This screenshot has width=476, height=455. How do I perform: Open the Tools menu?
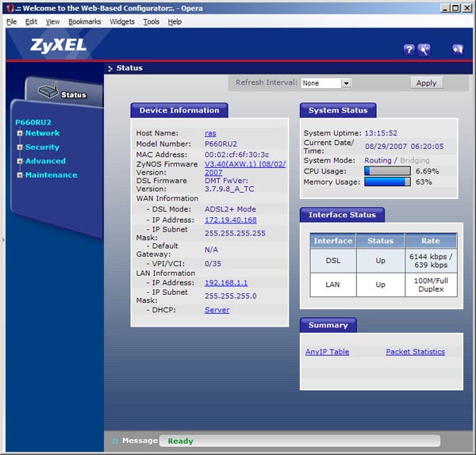coord(152,21)
